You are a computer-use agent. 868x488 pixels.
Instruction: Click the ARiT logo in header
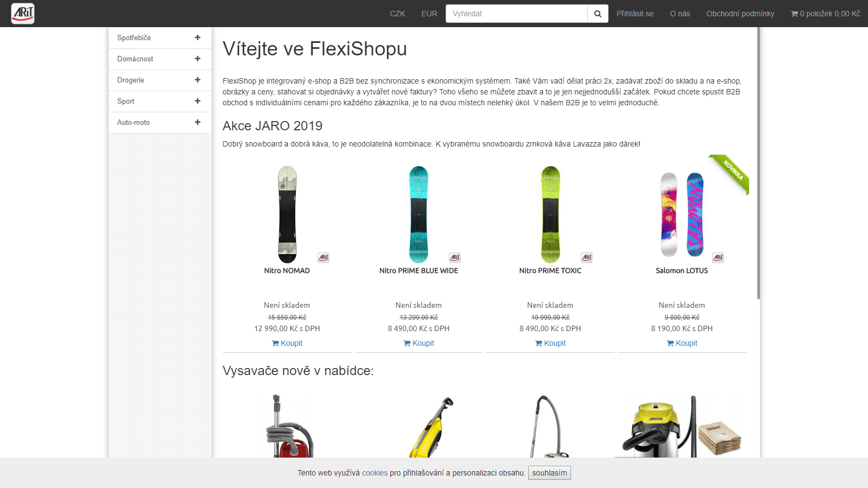[23, 14]
